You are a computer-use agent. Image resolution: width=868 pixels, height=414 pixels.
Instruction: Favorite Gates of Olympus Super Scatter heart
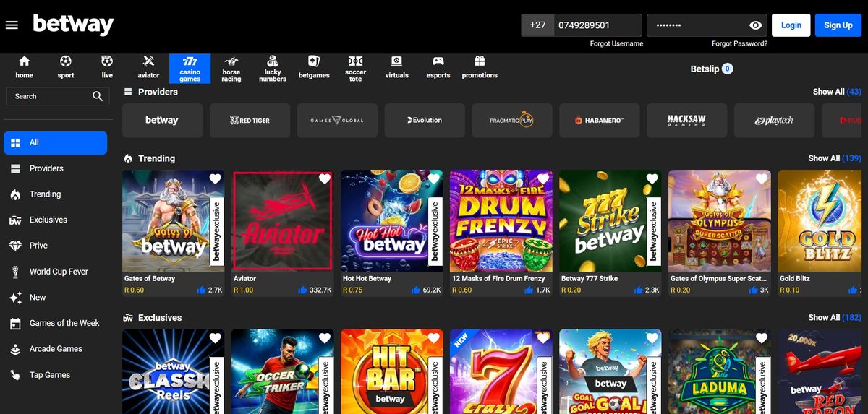pyautogui.click(x=761, y=179)
